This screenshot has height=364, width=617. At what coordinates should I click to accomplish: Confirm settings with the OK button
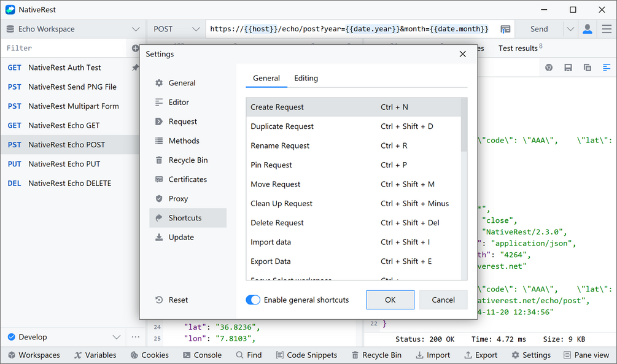click(x=390, y=300)
